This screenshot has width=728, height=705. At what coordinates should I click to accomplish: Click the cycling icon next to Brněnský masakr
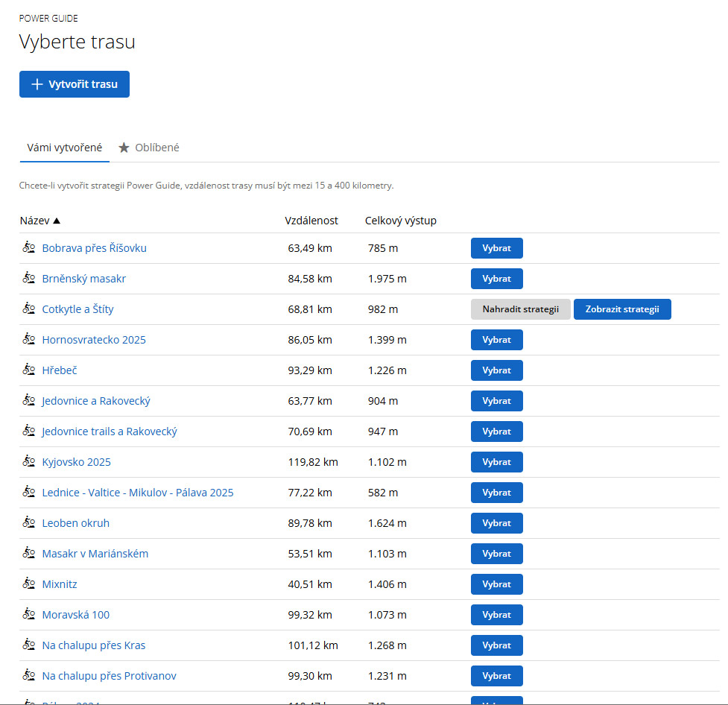[x=29, y=278]
